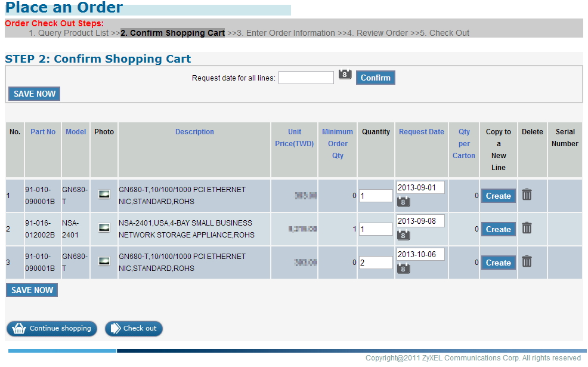588x367 pixels.
Task: Open calendar icon under row 2 request date
Action: pos(403,235)
